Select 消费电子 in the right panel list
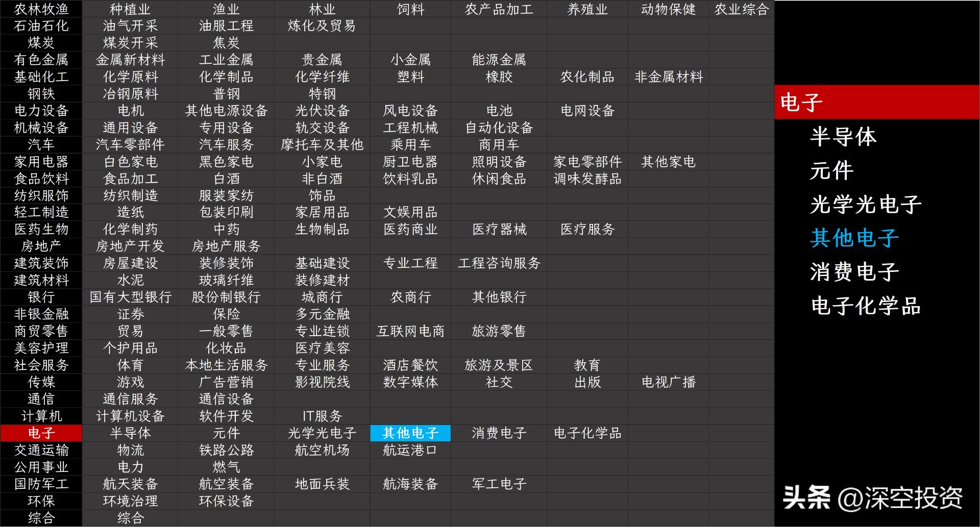 (854, 272)
